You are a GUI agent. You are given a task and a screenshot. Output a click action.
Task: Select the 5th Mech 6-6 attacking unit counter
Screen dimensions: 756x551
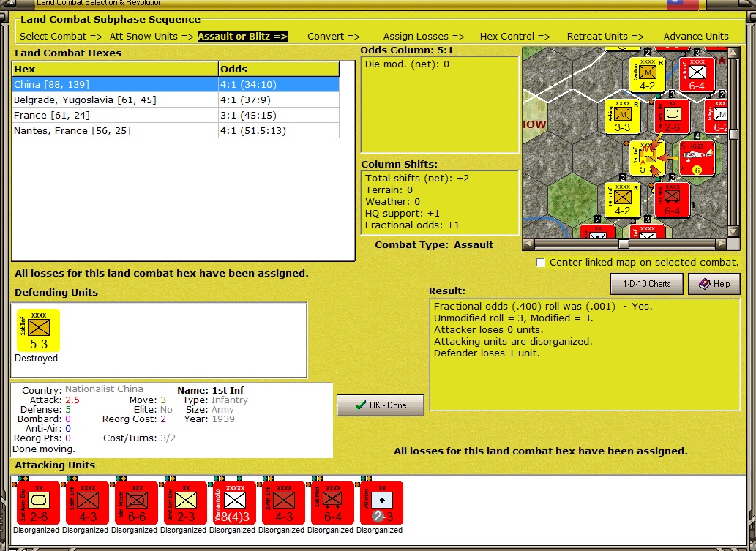point(136,503)
